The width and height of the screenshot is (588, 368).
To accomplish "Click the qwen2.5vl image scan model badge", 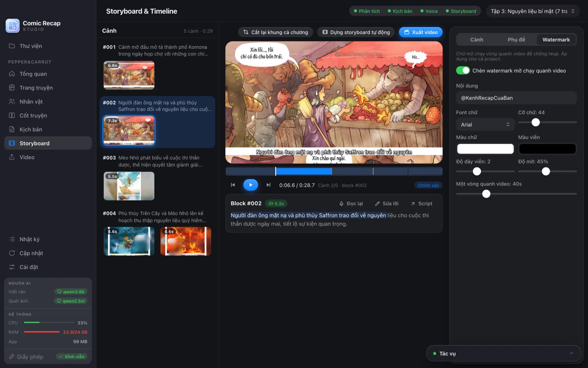I will [71, 301].
